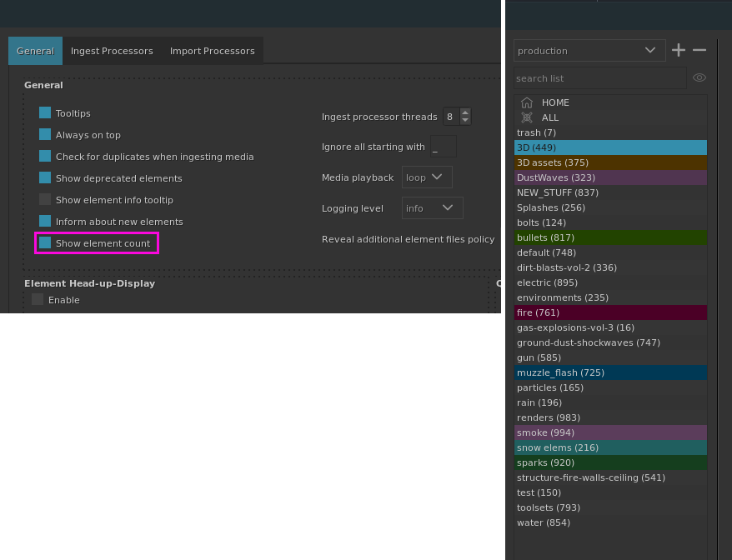732x560 pixels.
Task: Expand the Logging level dropdown
Action: coord(432,207)
